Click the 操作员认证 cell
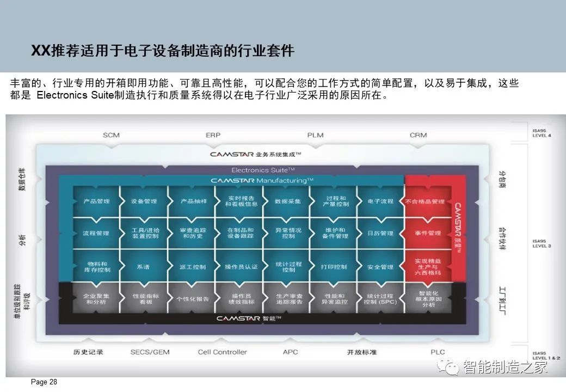The image size is (566, 392). click(239, 266)
